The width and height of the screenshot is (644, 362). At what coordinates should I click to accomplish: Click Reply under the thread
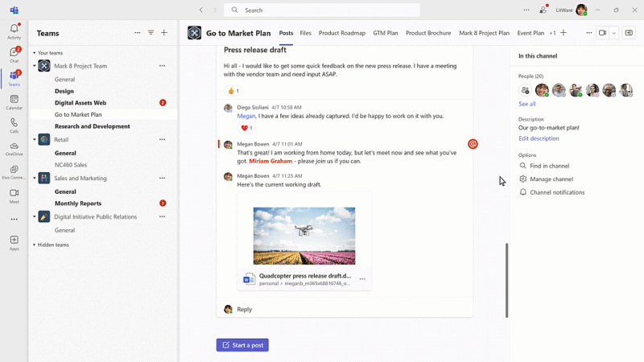245,310
